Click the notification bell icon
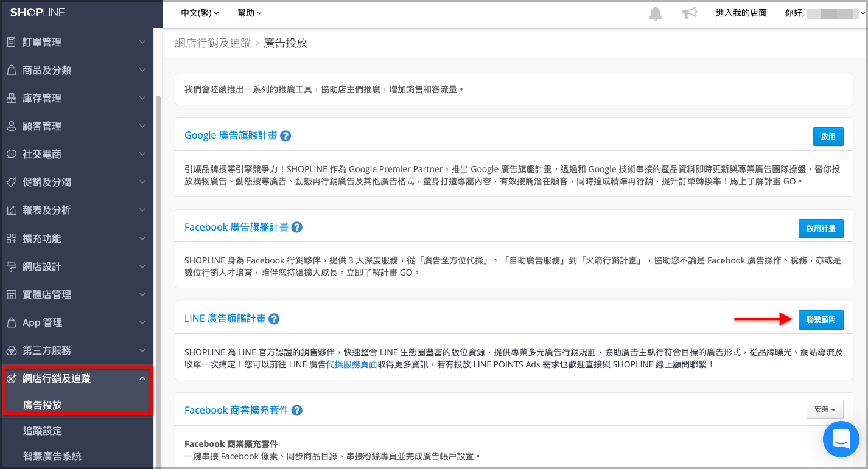 coord(656,13)
